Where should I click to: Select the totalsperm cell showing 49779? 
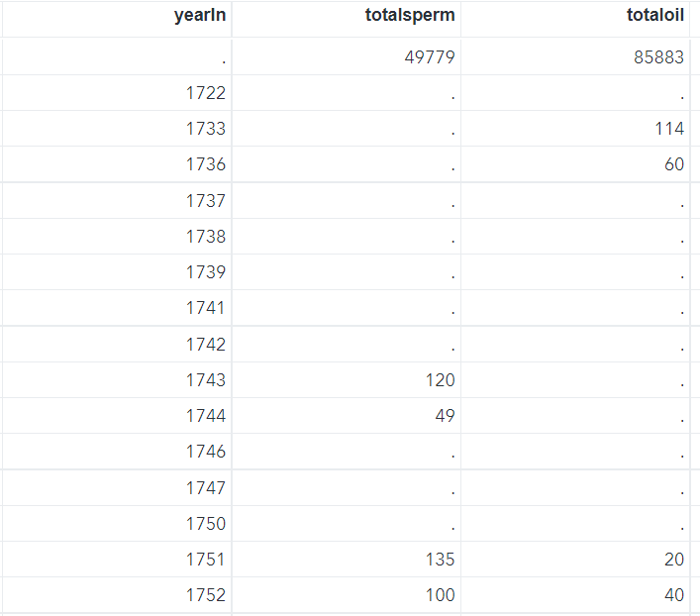click(430, 57)
